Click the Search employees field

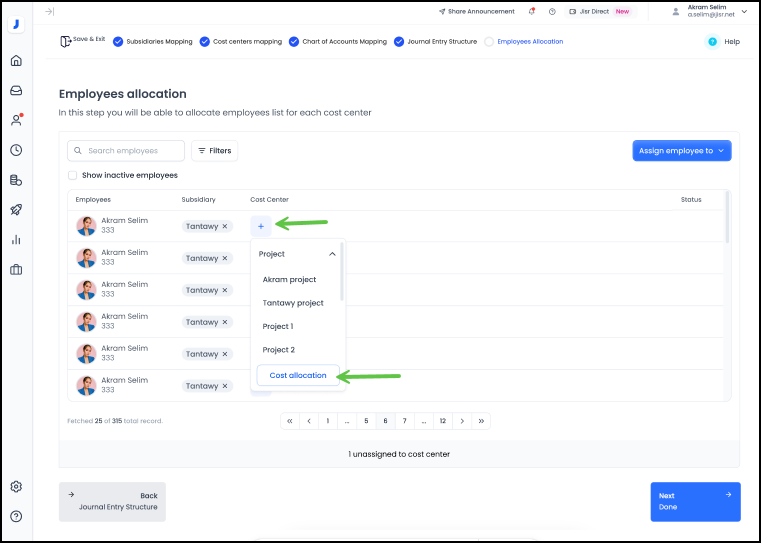tap(126, 151)
